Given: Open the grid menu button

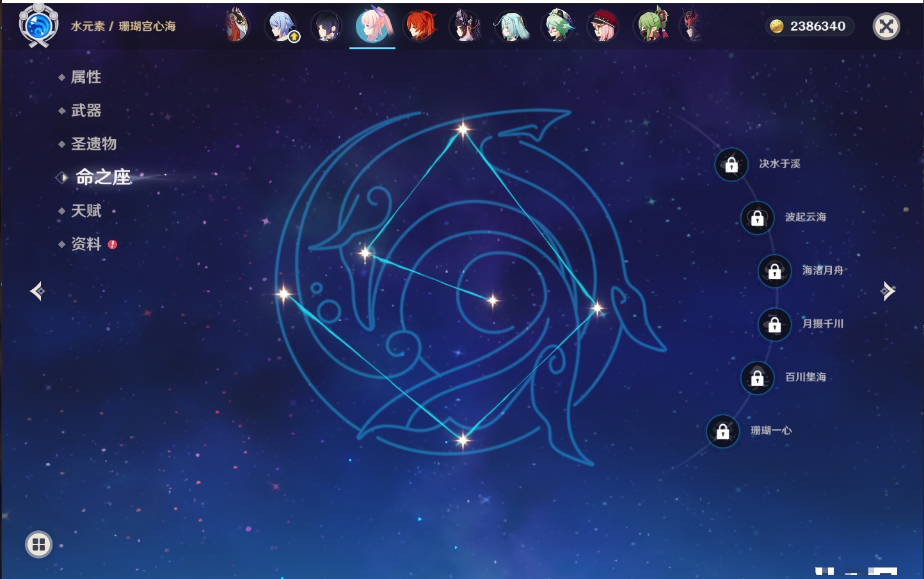Looking at the screenshot, I should (38, 544).
